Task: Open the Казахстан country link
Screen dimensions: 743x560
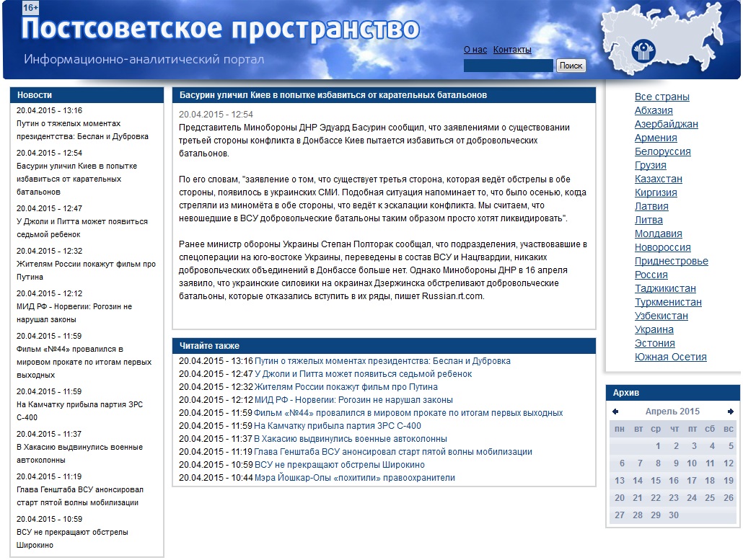Action: point(658,179)
